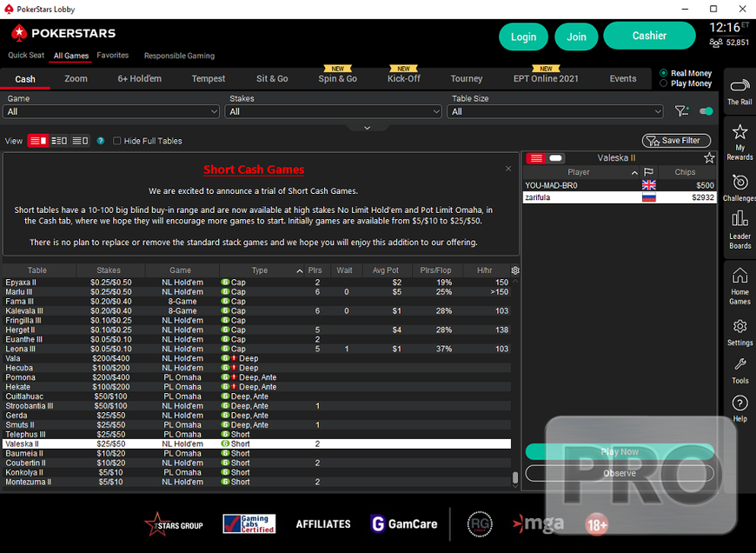
Task: Select the Montezuma II table row
Action: (x=257, y=482)
